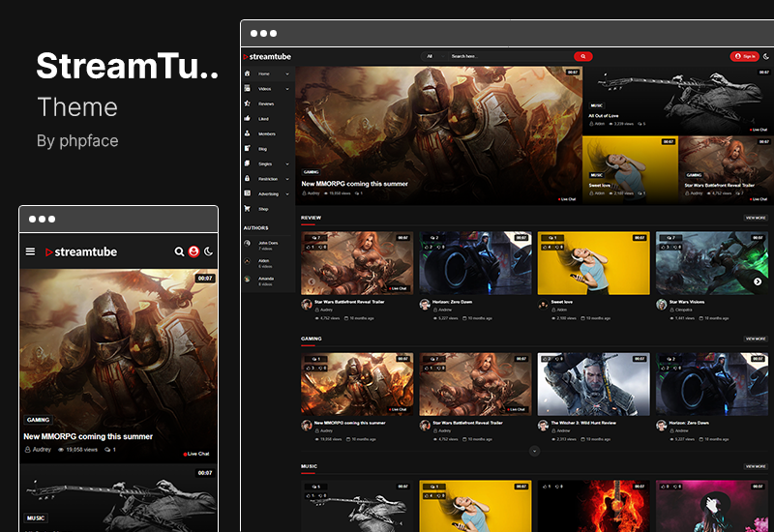Expand the Home submenu chevron
Image resolution: width=774 pixels, height=532 pixels.
pos(287,74)
